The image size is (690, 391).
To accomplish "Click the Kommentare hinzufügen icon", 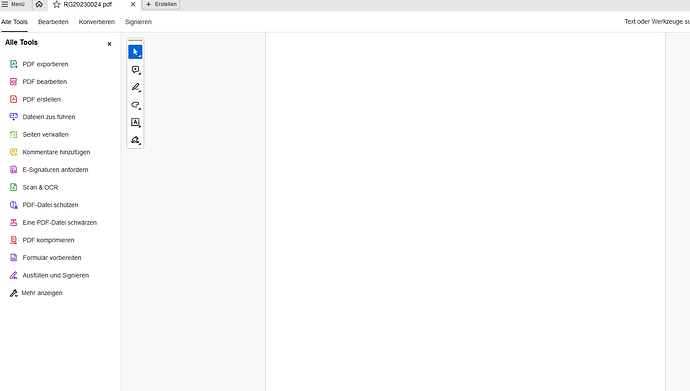I will (14, 152).
